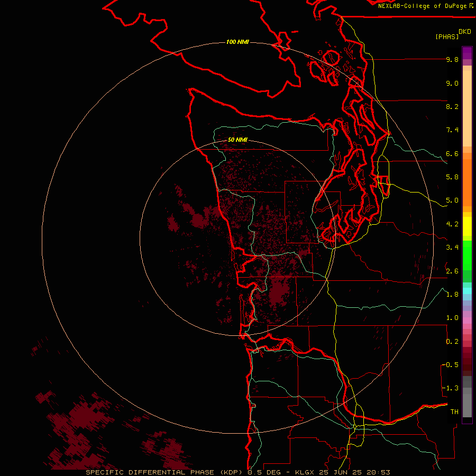
Task: Select the -1.3 scale label
Action: (x=450, y=388)
